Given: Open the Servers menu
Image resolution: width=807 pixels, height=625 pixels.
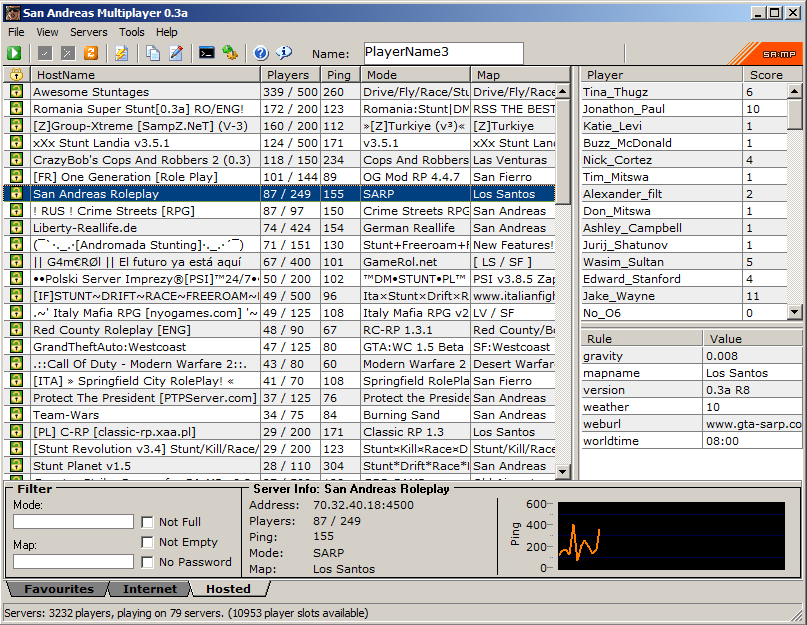Looking at the screenshot, I should pos(89,32).
